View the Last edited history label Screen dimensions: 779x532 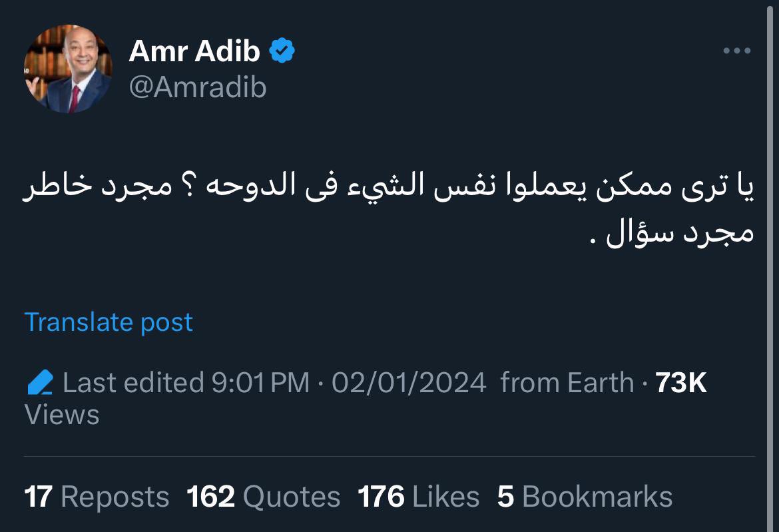(133, 383)
